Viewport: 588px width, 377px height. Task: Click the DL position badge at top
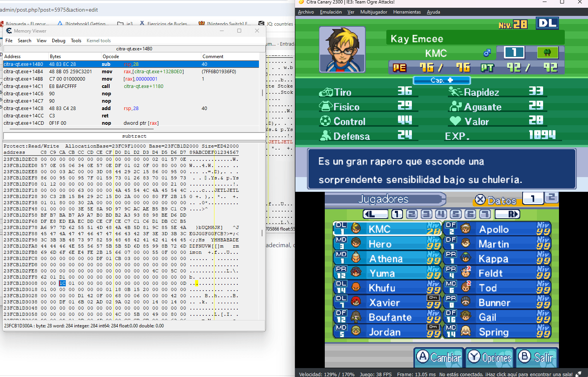point(547,23)
